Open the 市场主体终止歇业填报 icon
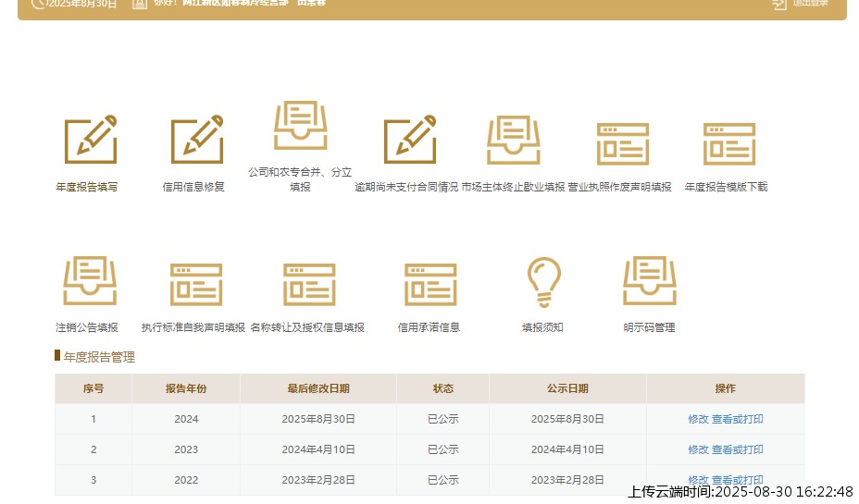The width and height of the screenshot is (859, 504). coord(514,140)
